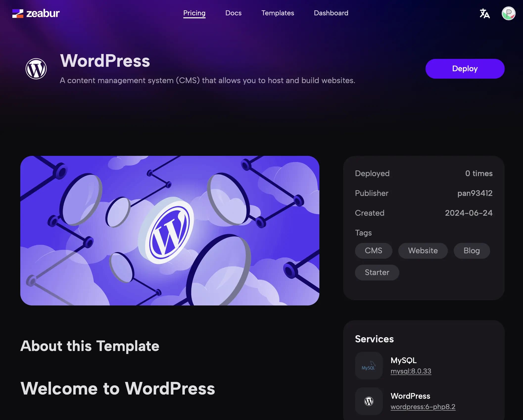Open the Docs menu item
This screenshot has height=420, width=523.
coord(234,13)
